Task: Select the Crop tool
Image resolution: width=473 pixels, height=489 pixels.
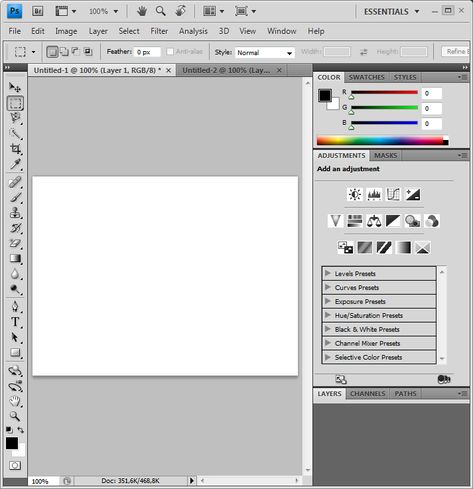Action: [15, 149]
